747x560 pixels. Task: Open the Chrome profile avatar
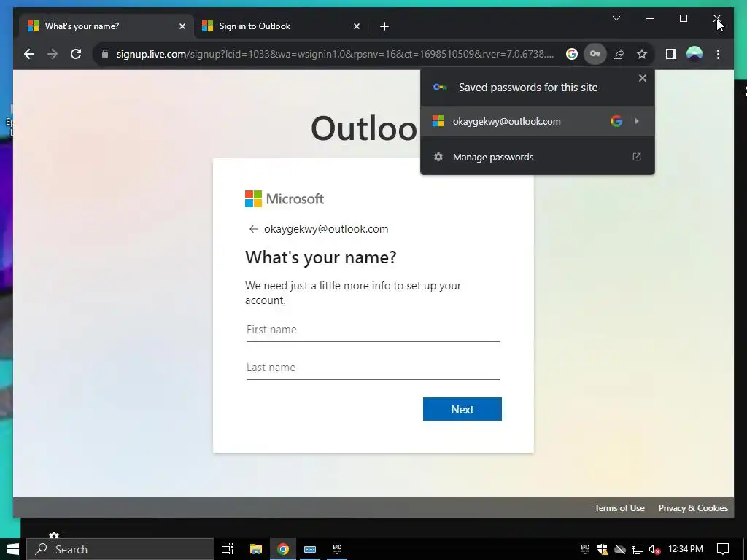(694, 54)
